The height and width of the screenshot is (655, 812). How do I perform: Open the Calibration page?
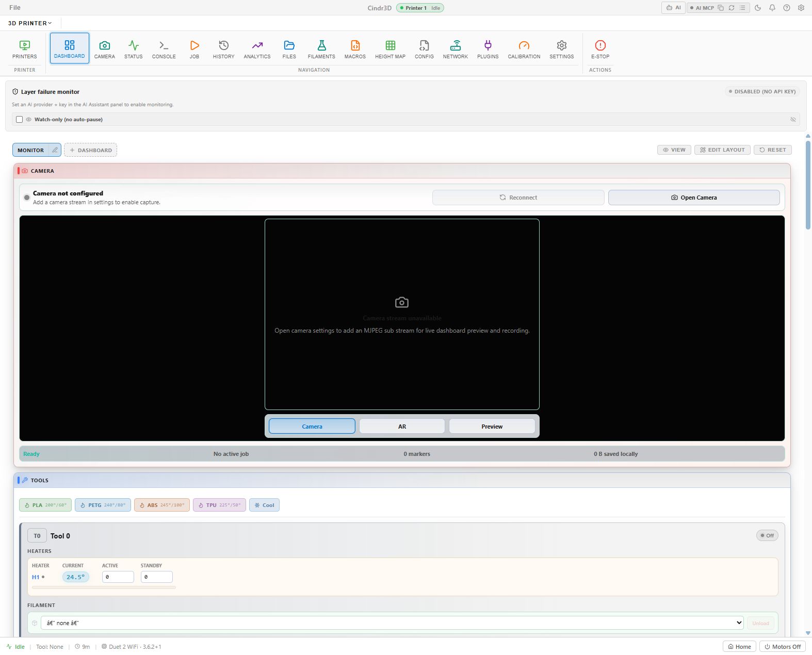pos(524,48)
